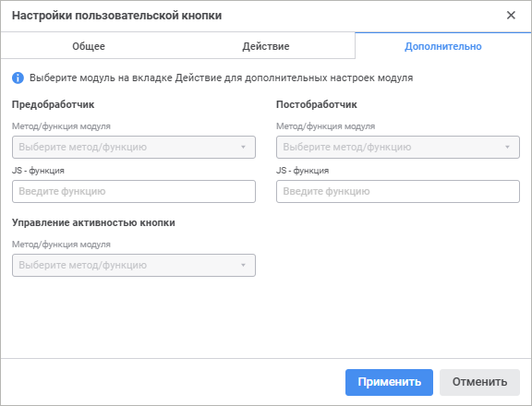Click the hint text about Действие tab

(222, 78)
